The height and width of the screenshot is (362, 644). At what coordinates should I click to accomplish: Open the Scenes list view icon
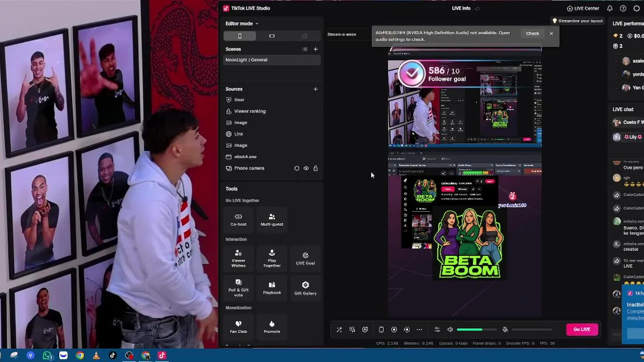click(304, 49)
